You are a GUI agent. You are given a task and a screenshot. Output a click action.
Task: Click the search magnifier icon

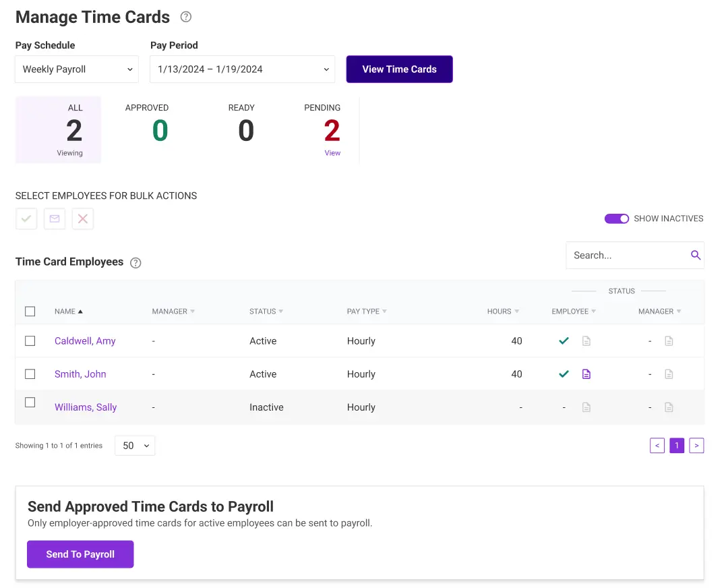695,255
